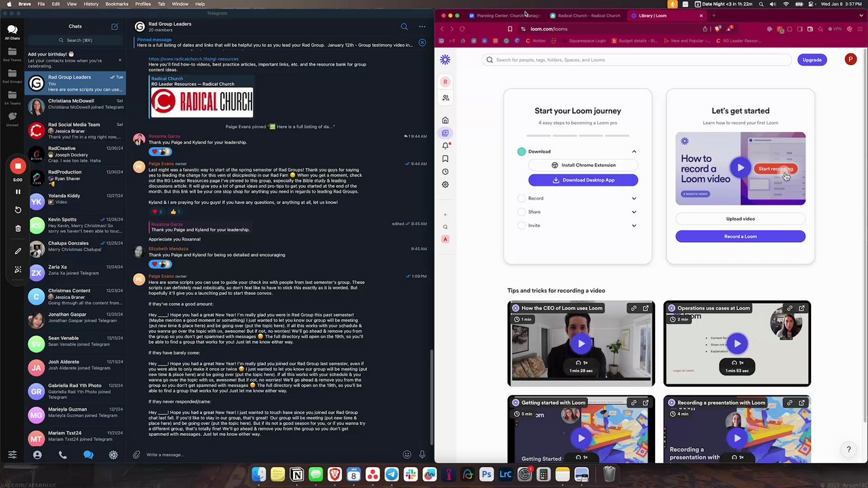868x488 pixels.
Task: Mark the Record step circle
Action: click(x=521, y=199)
